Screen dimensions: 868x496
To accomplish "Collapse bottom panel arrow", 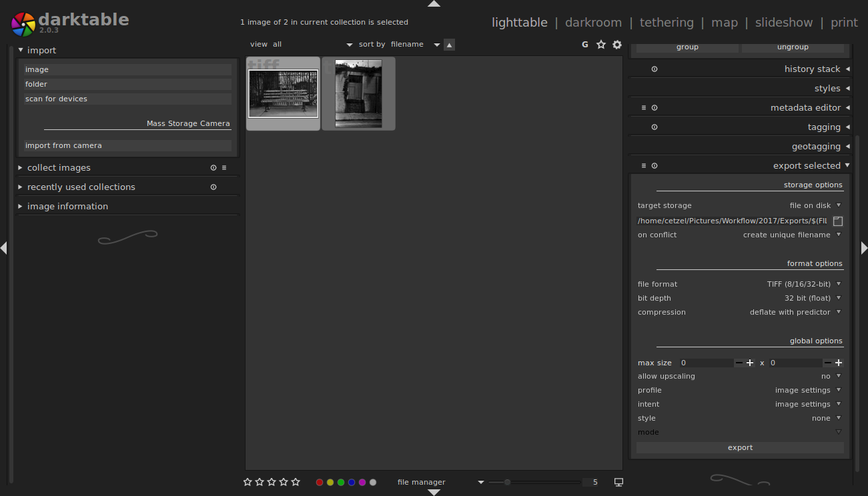I will click(x=434, y=493).
